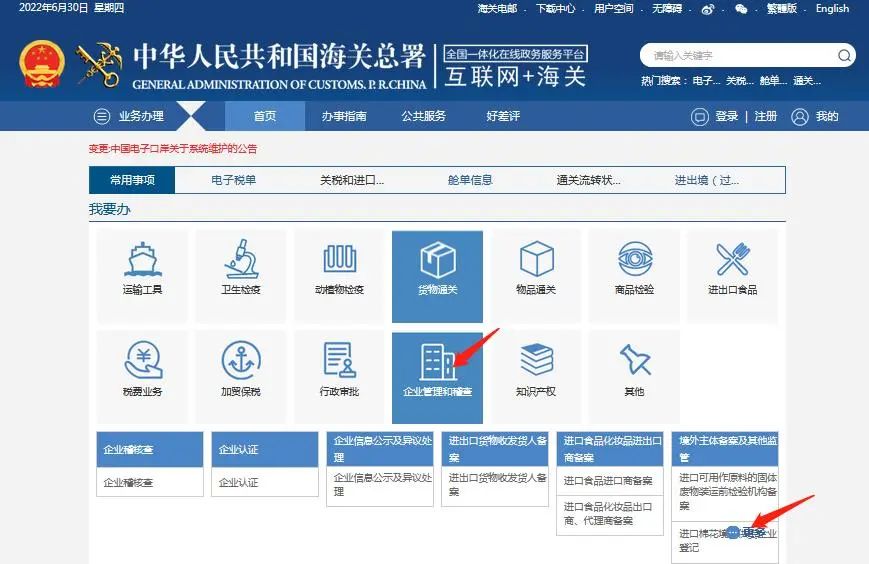The width and height of the screenshot is (869, 564).
Task: Switch to the 电子税单 tab
Action: pos(233,180)
